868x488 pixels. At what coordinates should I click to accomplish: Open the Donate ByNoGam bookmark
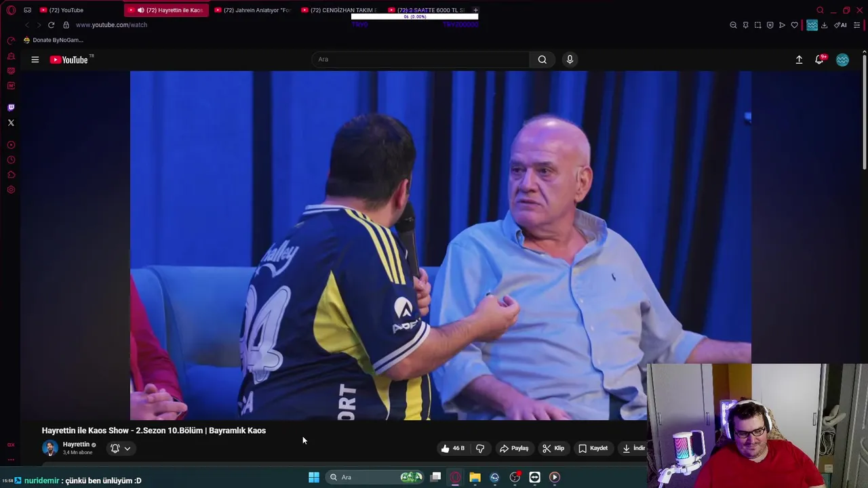[x=53, y=40]
